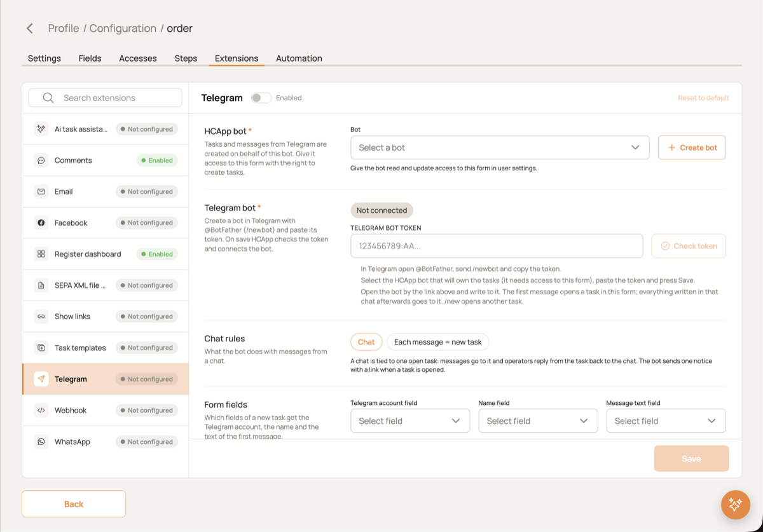The width and height of the screenshot is (763, 532).
Task: Select the Ai task assistant extension row
Action: tap(106, 129)
